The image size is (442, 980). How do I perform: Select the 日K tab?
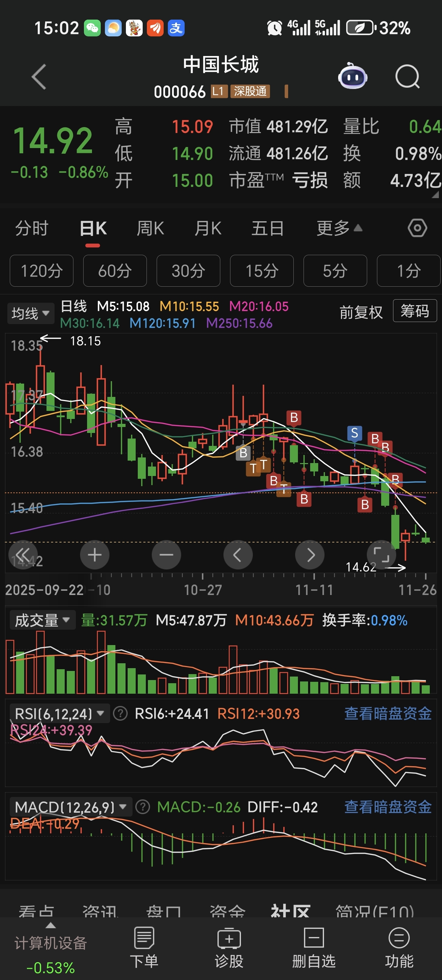93,228
